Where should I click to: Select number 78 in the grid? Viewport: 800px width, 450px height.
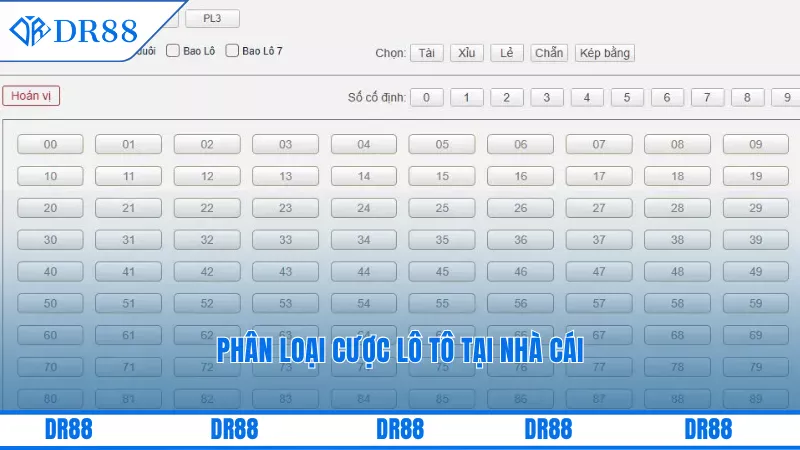(x=677, y=367)
